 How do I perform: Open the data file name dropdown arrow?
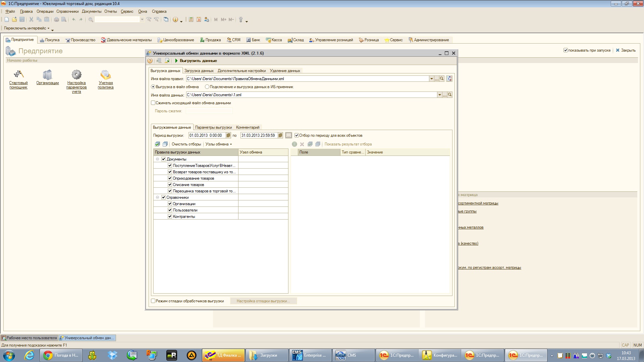pyautogui.click(x=439, y=95)
